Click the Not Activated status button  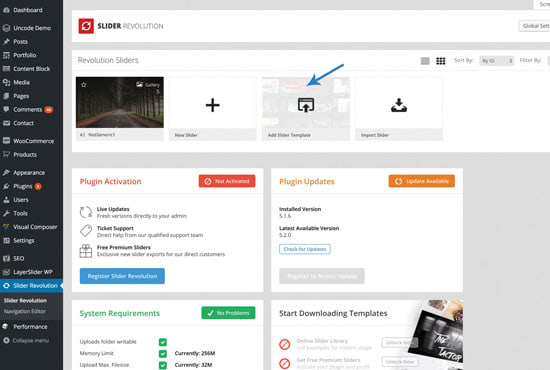[x=227, y=181]
